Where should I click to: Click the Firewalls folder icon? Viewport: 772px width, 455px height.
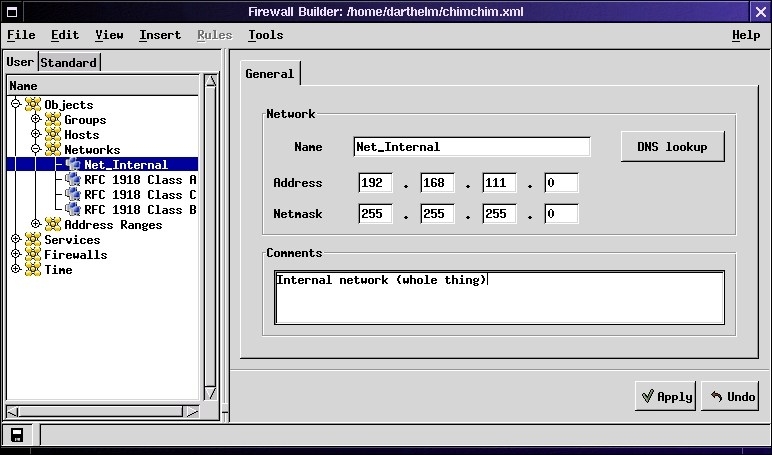(x=33, y=255)
